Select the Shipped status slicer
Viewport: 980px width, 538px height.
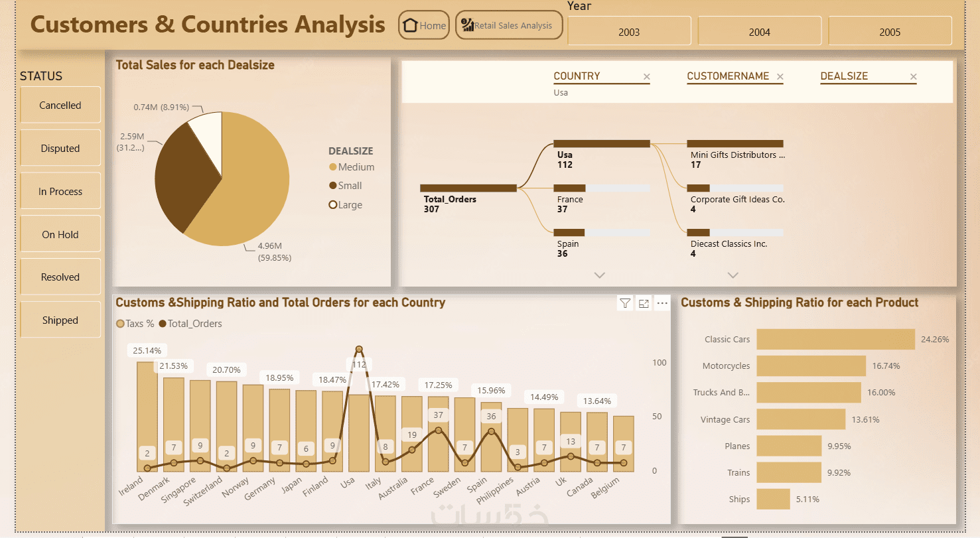click(60, 320)
